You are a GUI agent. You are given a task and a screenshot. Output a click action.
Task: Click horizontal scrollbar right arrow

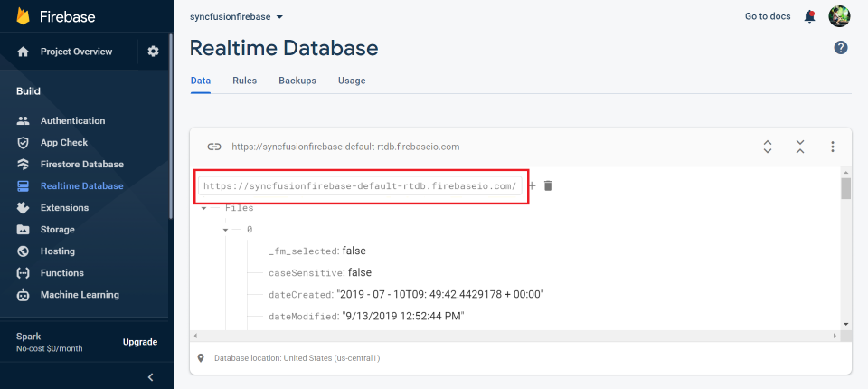[835, 336]
